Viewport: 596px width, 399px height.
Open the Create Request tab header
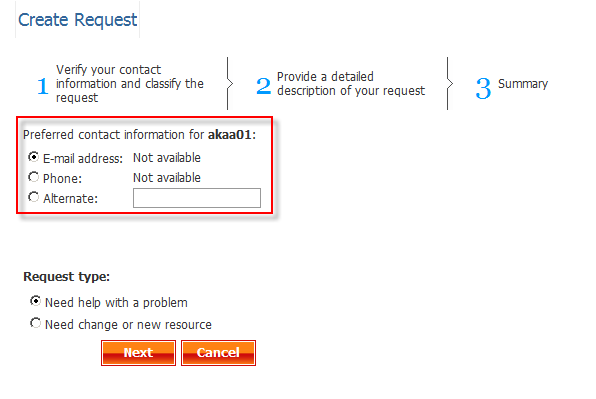(78, 20)
